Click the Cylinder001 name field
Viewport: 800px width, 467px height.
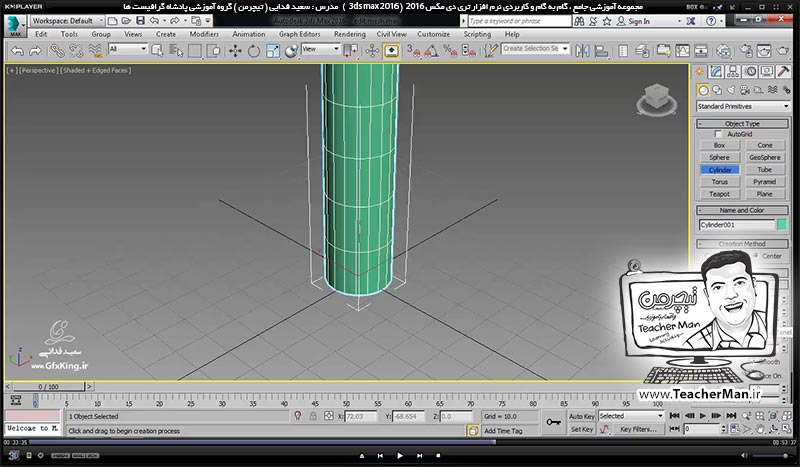coord(737,225)
